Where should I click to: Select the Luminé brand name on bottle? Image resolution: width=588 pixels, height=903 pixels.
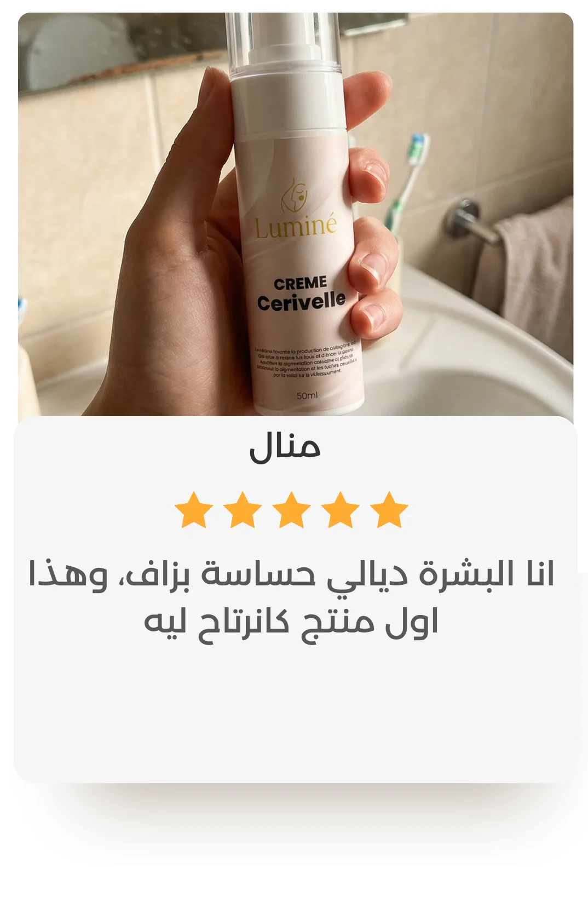click(296, 227)
